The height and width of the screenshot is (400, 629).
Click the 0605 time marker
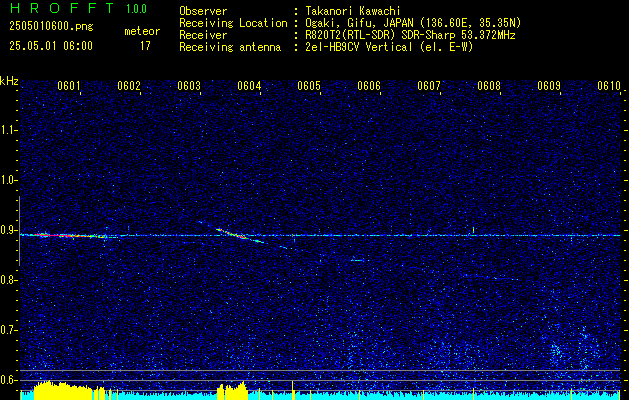tap(309, 86)
